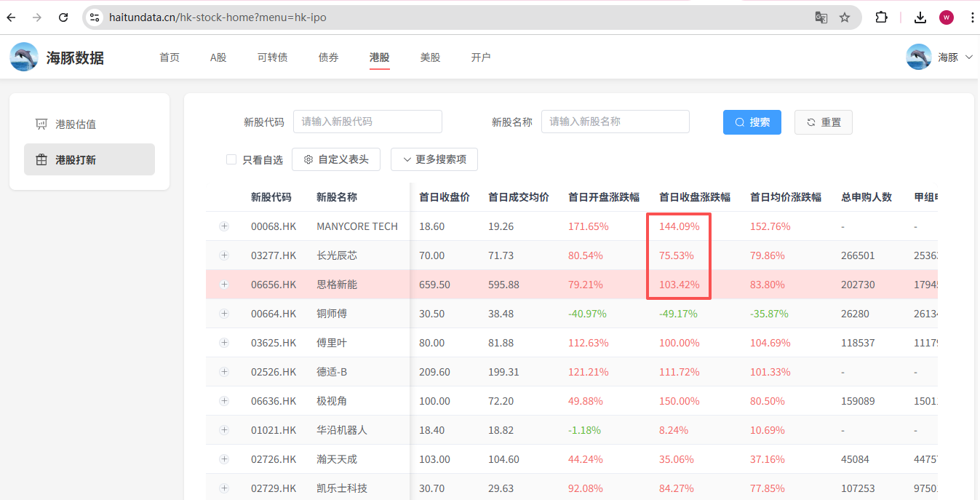Click the -1.18% opening change cell

pyautogui.click(x=585, y=430)
